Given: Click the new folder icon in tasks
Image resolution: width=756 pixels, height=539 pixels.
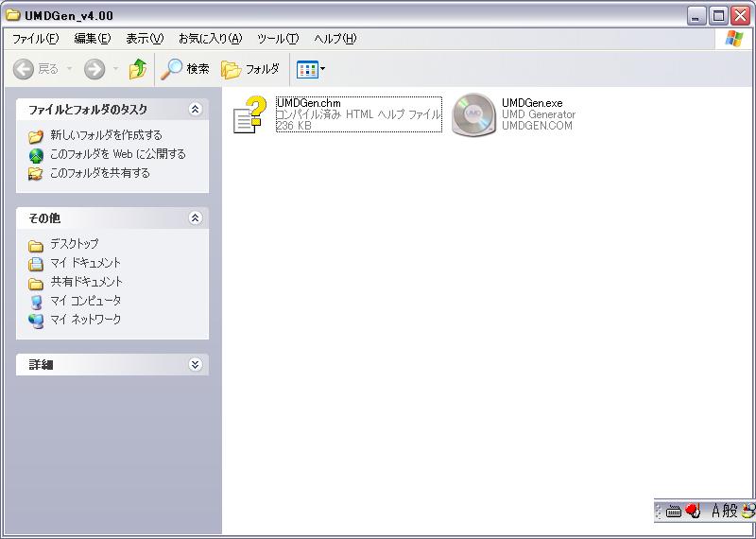Looking at the screenshot, I should point(36,136).
